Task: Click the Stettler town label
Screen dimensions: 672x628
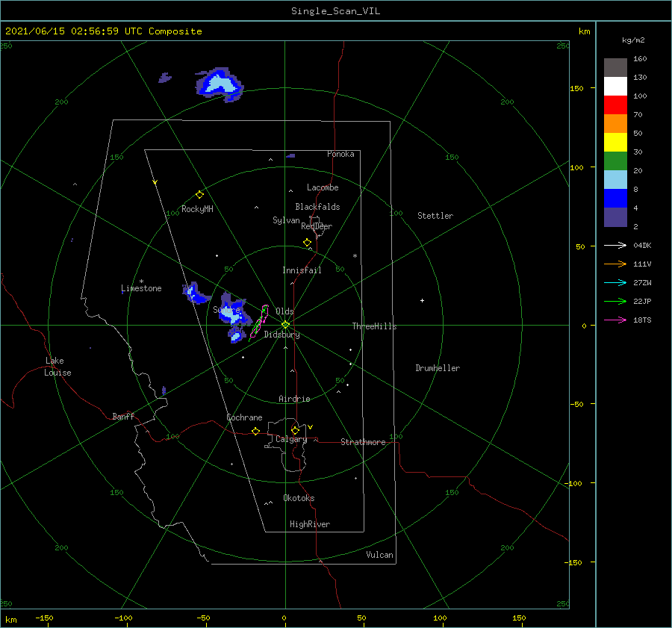Action: (435, 216)
